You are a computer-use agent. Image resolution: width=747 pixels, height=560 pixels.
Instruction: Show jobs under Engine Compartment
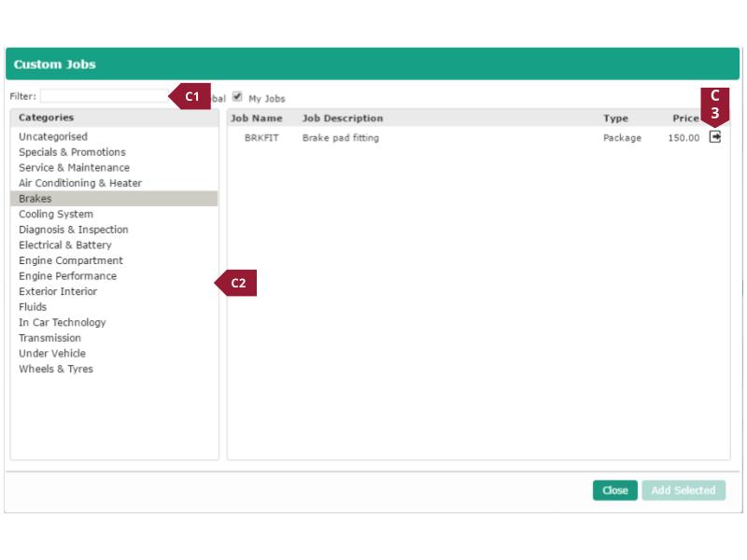(71, 260)
